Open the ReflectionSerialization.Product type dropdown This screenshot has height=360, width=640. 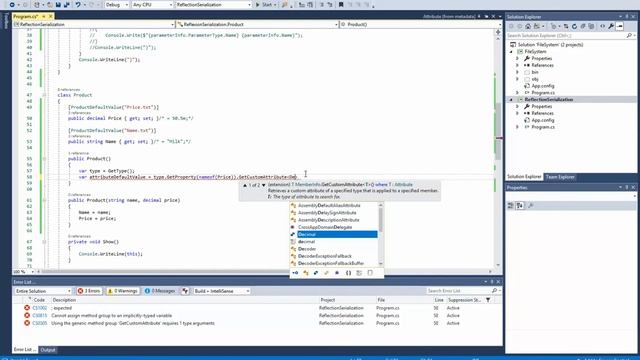tap(258, 24)
